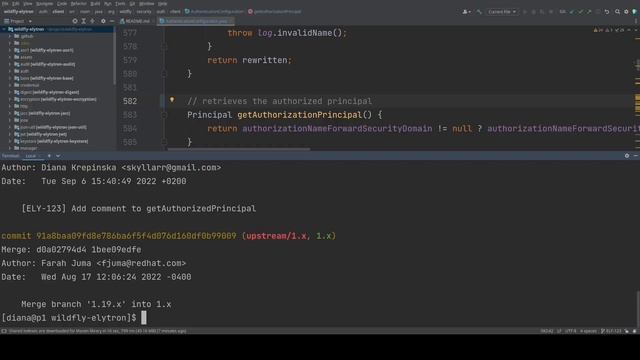This screenshot has width=640, height=360.
Task: Open the Tools menu
Action: pos(120,4)
